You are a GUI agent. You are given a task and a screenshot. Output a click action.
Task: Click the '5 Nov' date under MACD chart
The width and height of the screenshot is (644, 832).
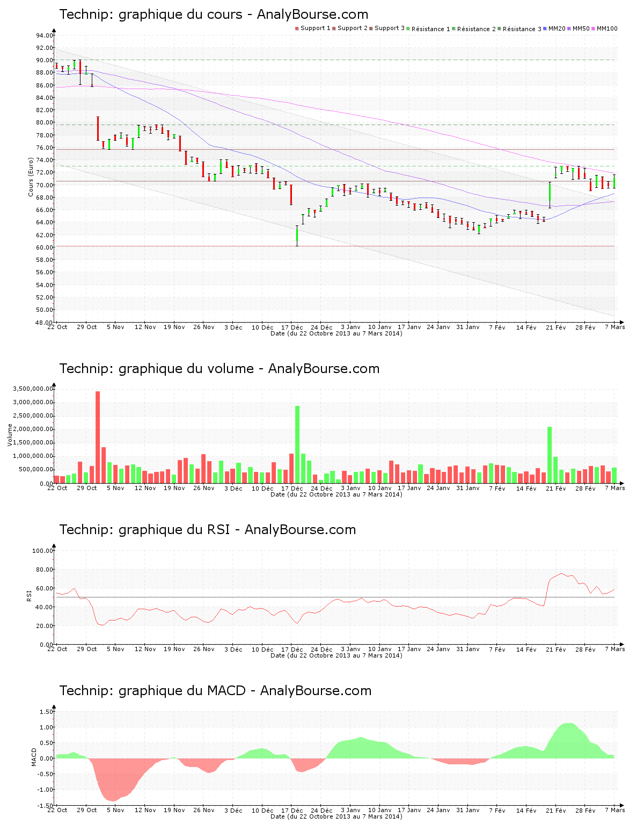[x=115, y=810]
